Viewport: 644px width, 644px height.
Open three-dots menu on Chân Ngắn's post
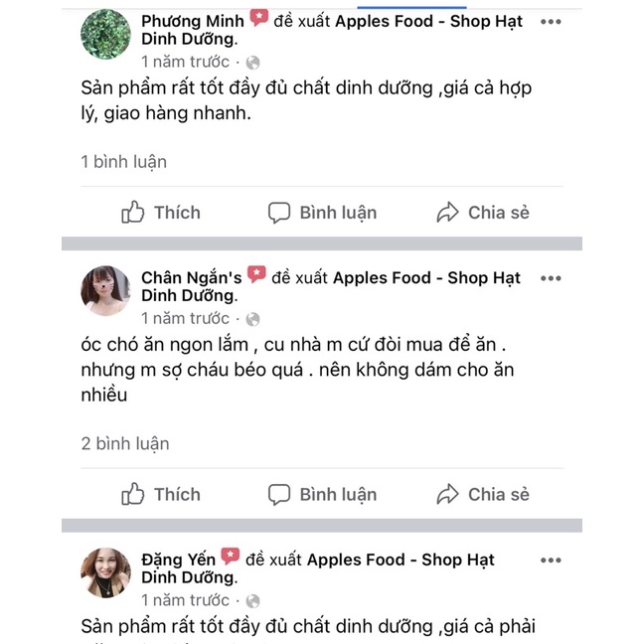(551, 278)
